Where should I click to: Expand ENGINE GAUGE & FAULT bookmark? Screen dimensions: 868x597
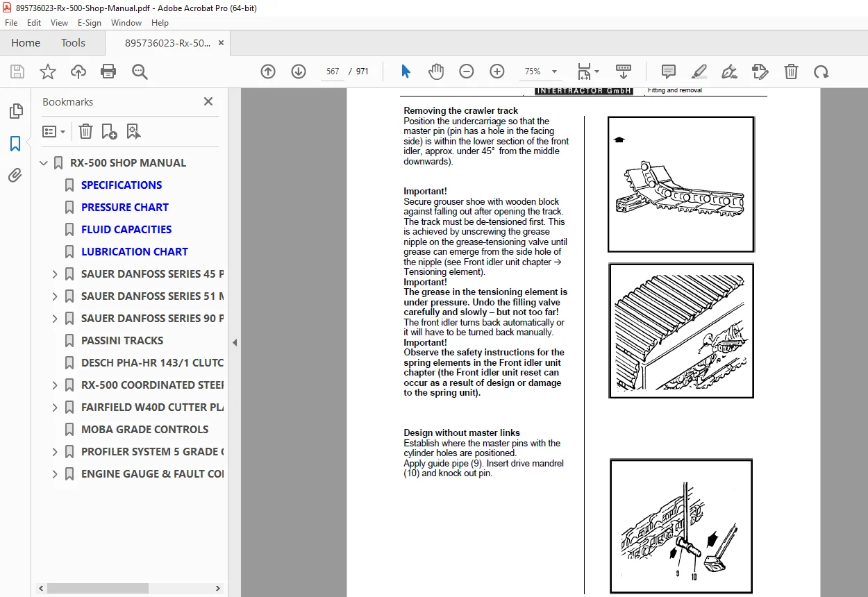click(x=55, y=474)
